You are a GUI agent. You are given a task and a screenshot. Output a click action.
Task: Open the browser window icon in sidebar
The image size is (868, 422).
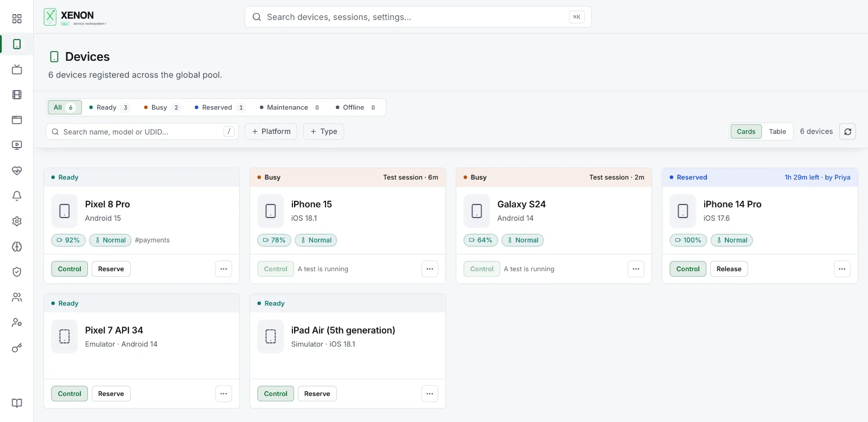coord(17,120)
